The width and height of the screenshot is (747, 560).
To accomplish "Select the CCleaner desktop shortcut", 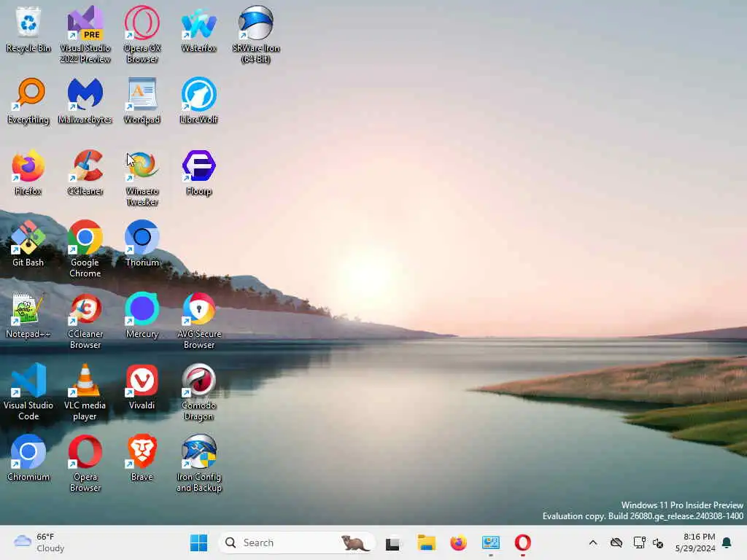I will pos(85,172).
